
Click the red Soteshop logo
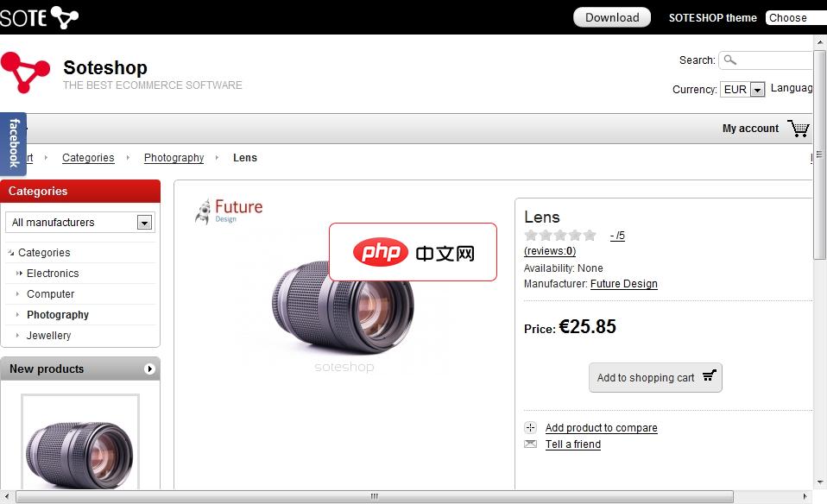click(25, 73)
